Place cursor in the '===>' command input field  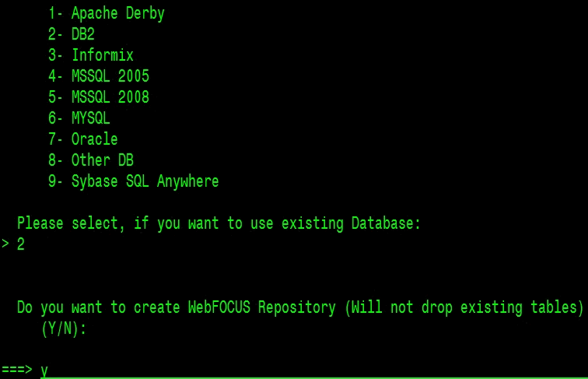point(313,370)
